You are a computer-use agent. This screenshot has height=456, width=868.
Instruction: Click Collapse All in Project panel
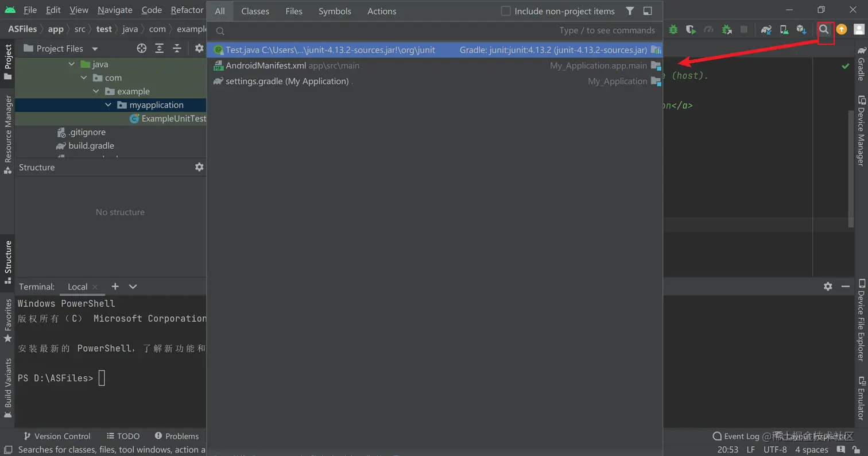click(177, 49)
